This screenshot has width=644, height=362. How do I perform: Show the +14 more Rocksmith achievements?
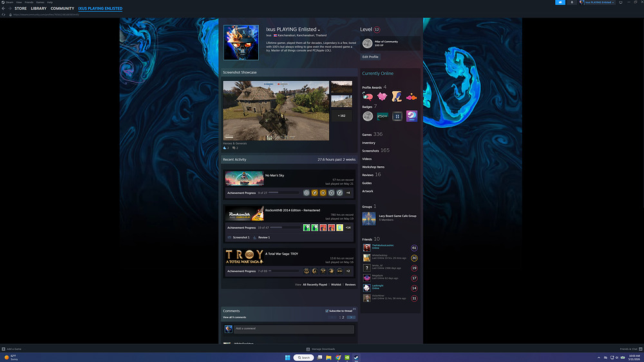pos(348,227)
